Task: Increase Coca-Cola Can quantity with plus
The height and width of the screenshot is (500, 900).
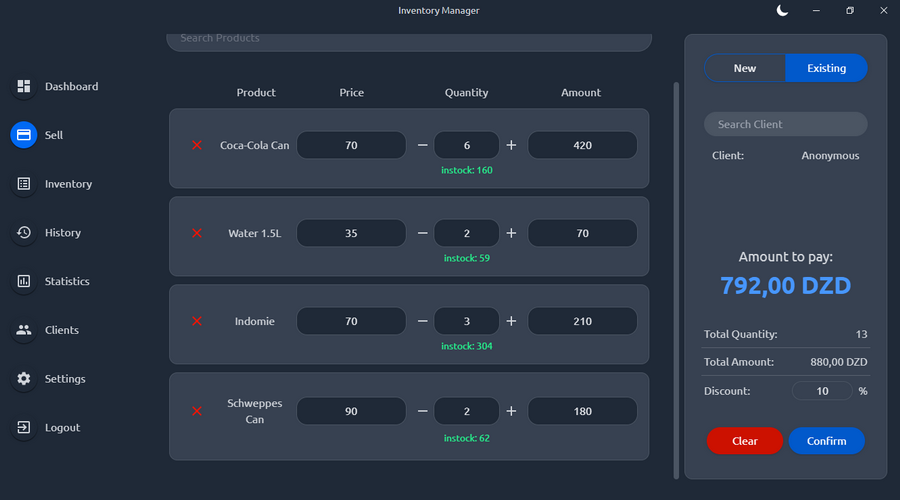Action: pos(511,145)
